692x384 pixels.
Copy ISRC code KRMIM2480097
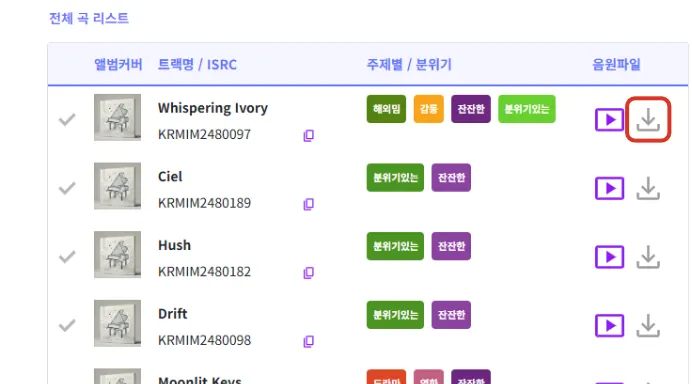click(x=308, y=136)
